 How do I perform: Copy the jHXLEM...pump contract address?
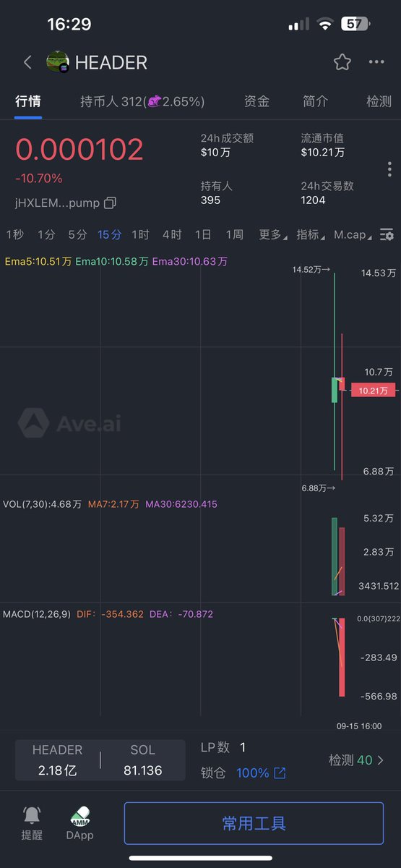pos(110,203)
